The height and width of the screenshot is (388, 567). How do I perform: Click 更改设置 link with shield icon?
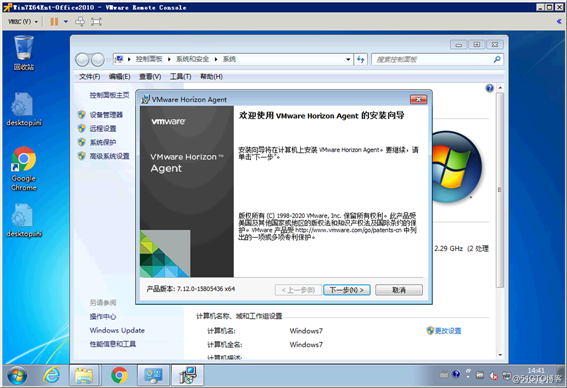coord(444,331)
